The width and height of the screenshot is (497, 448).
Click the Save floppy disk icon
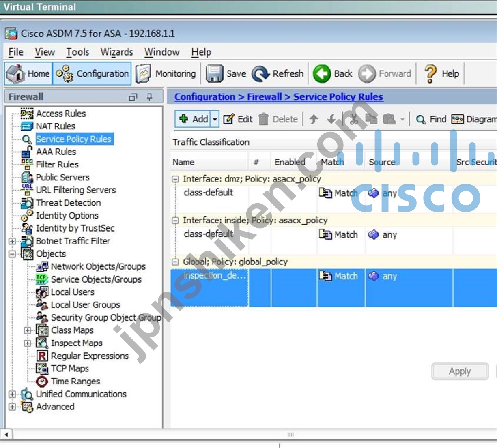coord(214,74)
